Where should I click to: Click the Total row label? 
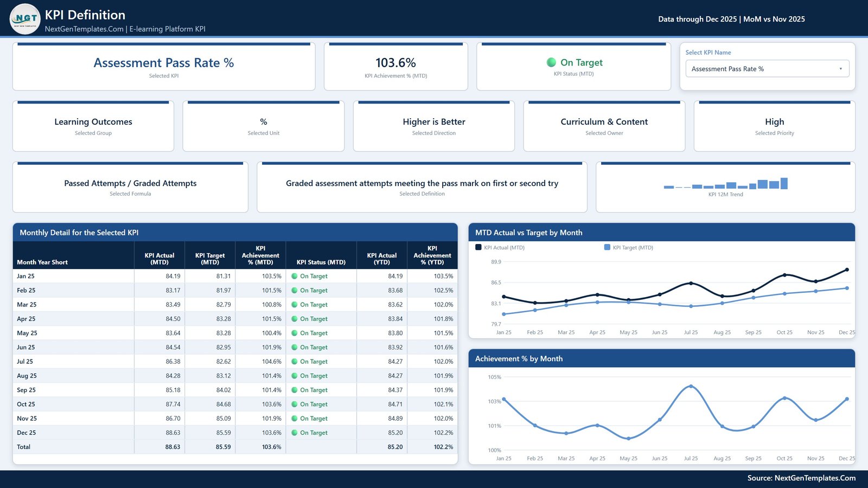coord(23,447)
